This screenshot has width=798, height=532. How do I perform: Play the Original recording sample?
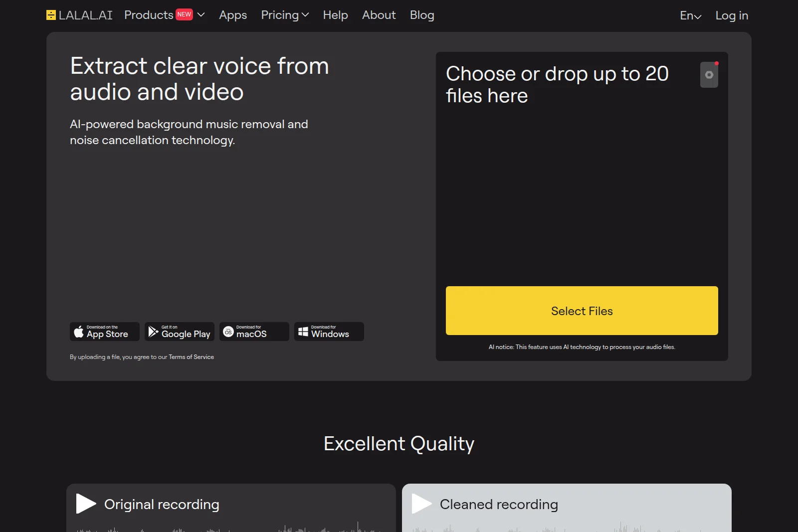(85, 504)
